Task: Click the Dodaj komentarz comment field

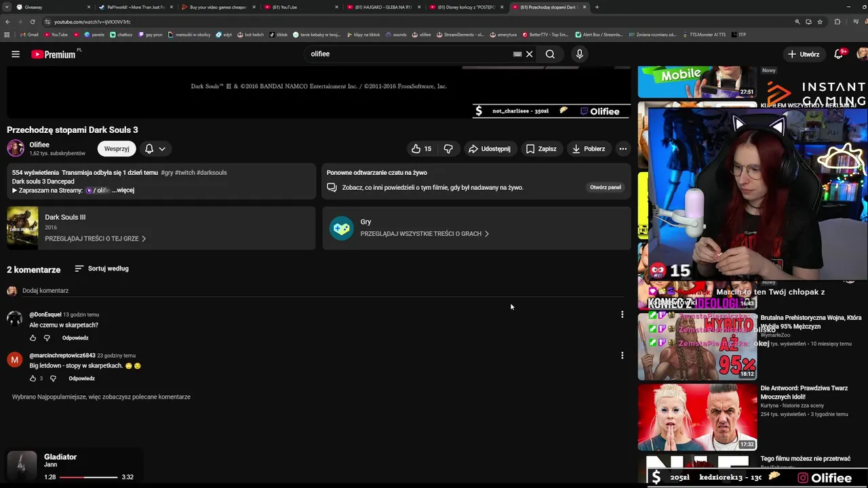Action: tap(321, 291)
